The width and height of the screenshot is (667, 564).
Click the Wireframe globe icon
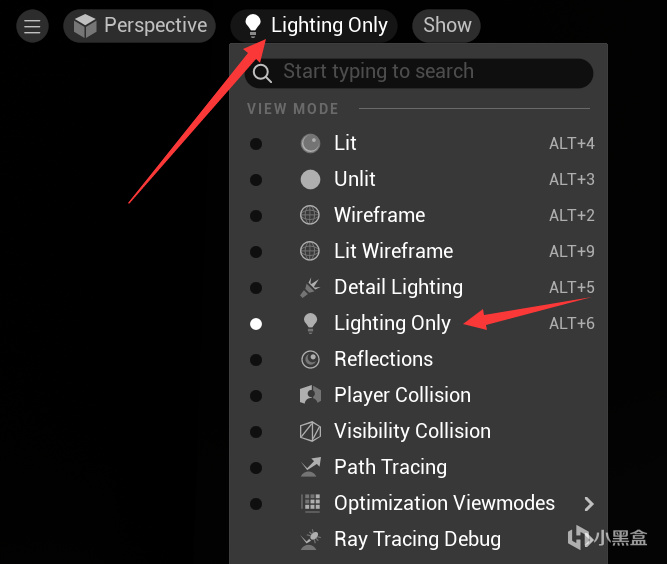[x=310, y=215]
